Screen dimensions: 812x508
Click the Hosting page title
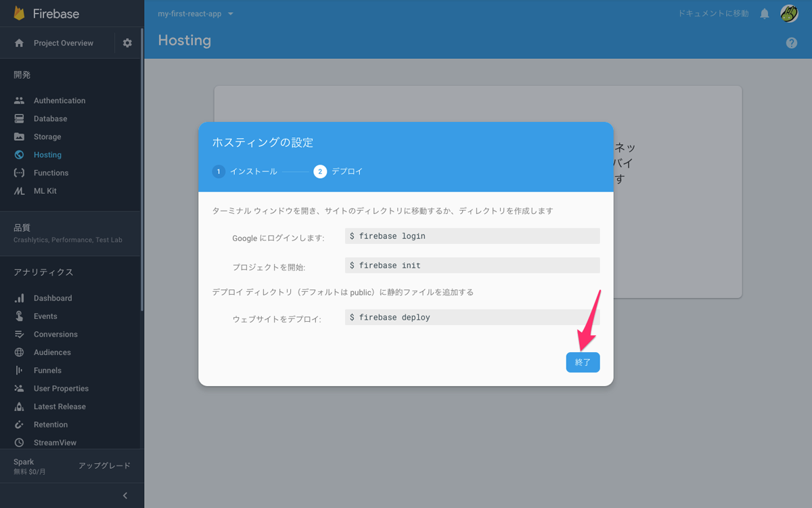[x=185, y=41]
